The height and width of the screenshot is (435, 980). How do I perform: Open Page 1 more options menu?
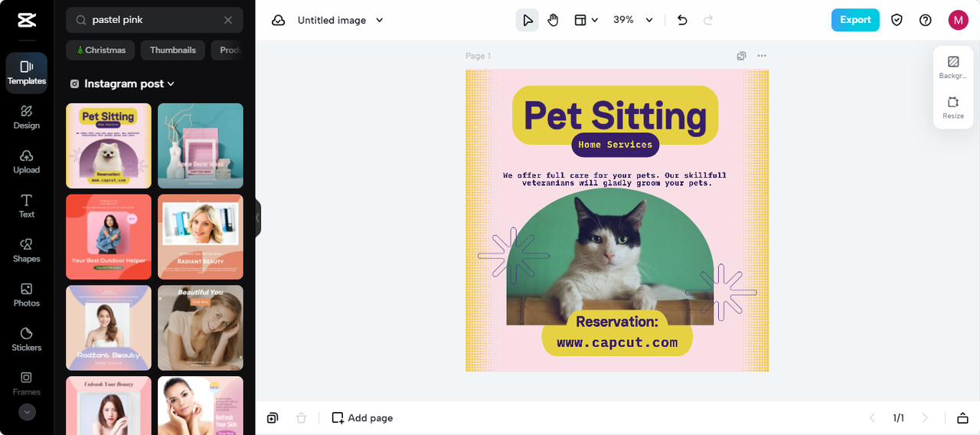click(x=762, y=56)
